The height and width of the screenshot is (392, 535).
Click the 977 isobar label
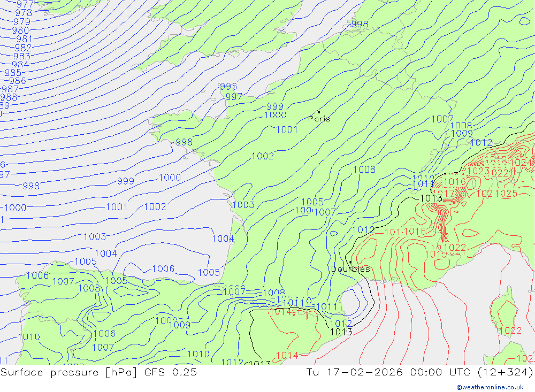point(25,4)
